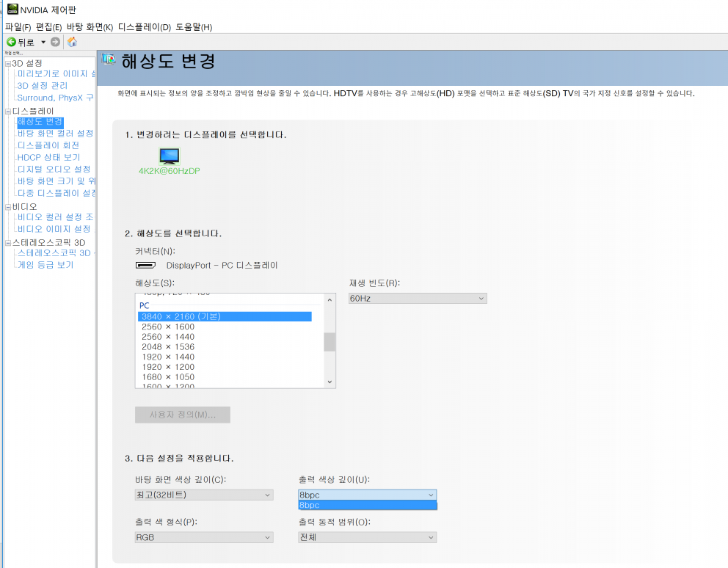The width and height of the screenshot is (728, 568).
Task: Choose the 8bpc option in the open list
Action: pos(367,506)
